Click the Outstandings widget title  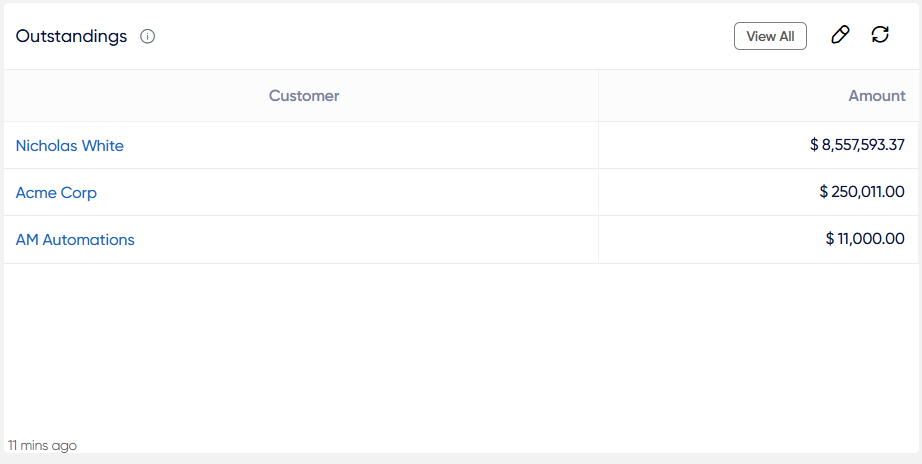(x=71, y=36)
